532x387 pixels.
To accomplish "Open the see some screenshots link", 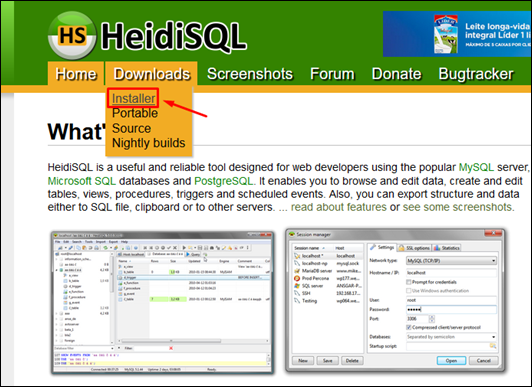I will (x=458, y=207).
